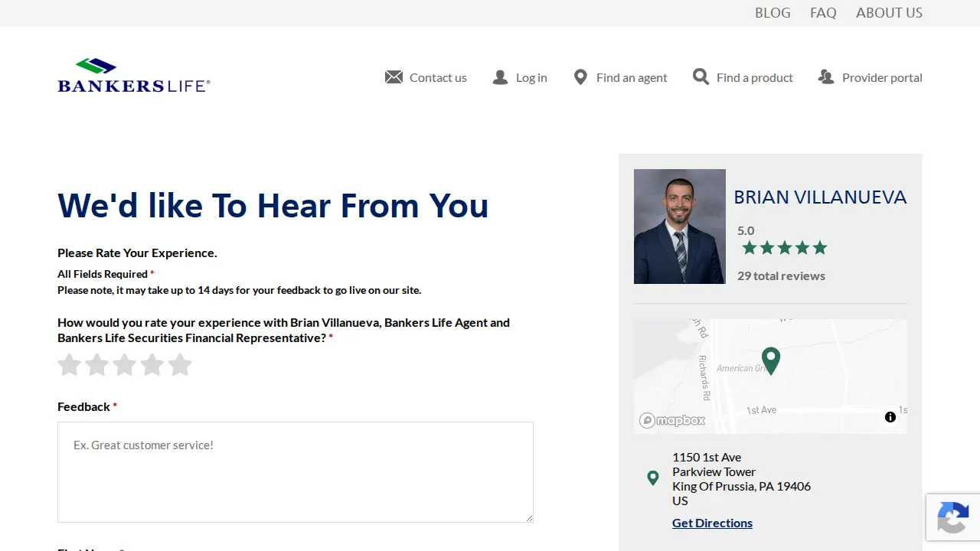
Task: Open the BLOG menu item
Action: [773, 13]
